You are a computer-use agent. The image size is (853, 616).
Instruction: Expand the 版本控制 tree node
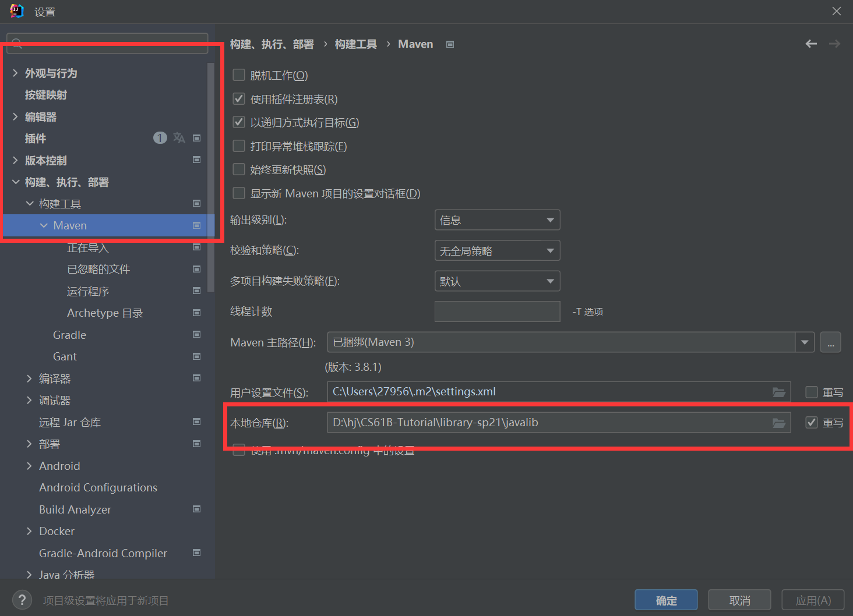(x=15, y=160)
